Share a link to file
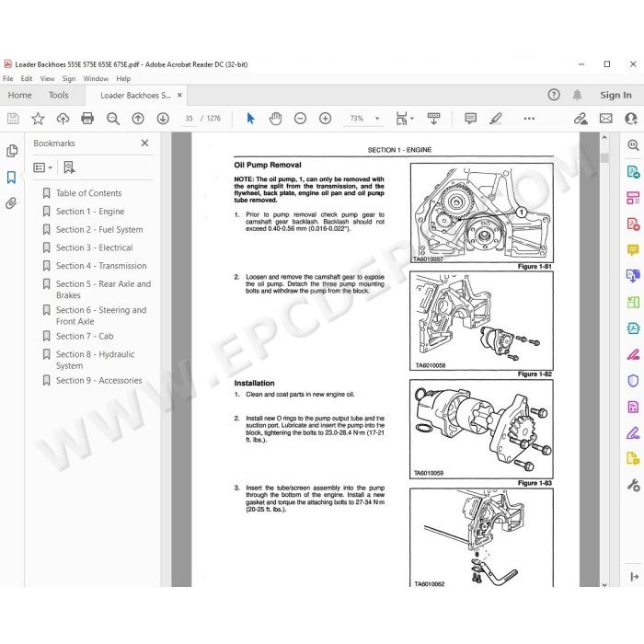The height and width of the screenshot is (644, 644). [x=581, y=119]
